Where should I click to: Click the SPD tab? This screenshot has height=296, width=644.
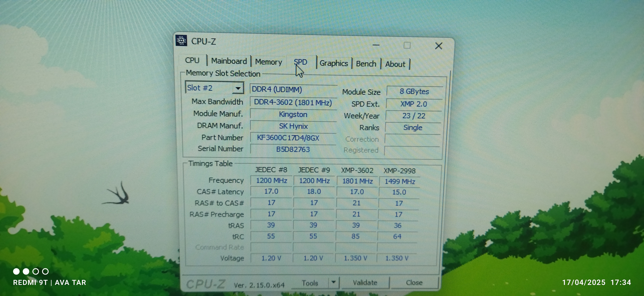[x=300, y=62]
